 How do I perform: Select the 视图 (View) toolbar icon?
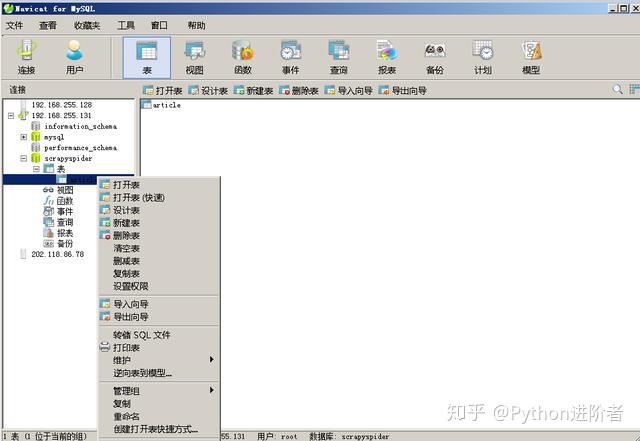[x=195, y=58]
